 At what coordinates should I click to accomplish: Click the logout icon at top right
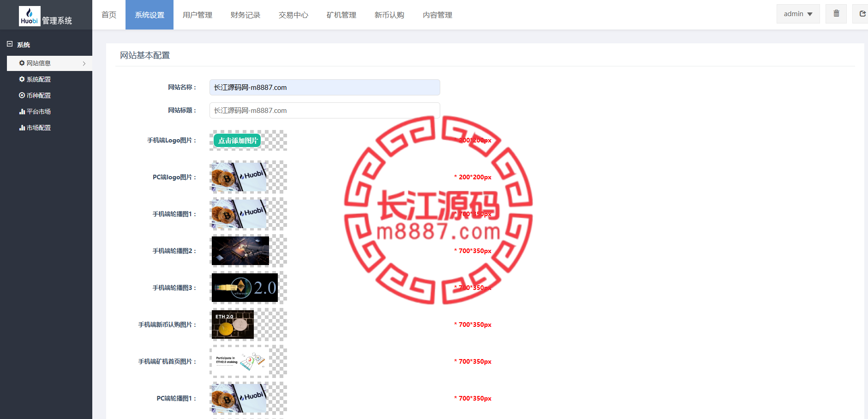point(862,14)
